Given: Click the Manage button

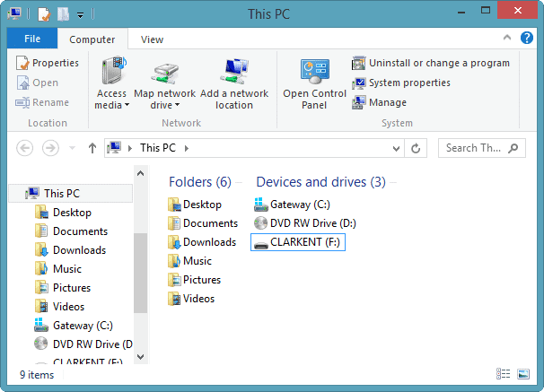Looking at the screenshot, I should (379, 102).
